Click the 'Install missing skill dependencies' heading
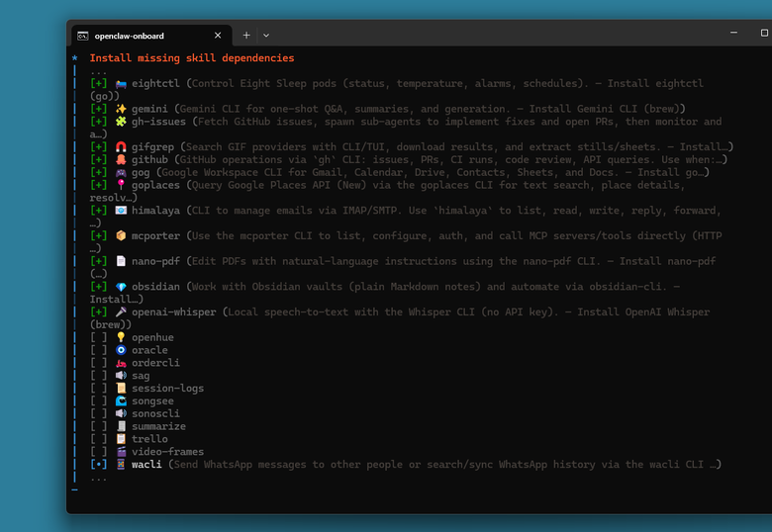This screenshot has width=772, height=532. click(x=192, y=58)
